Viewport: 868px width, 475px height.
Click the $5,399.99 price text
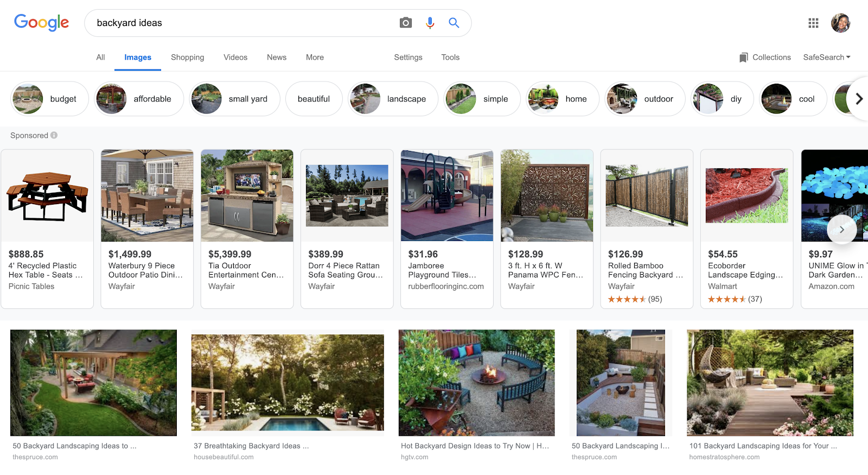click(230, 254)
